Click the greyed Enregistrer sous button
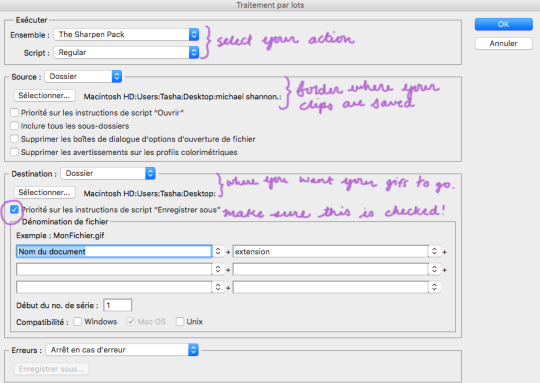Screen dimensions: 540x383 (x=51, y=369)
